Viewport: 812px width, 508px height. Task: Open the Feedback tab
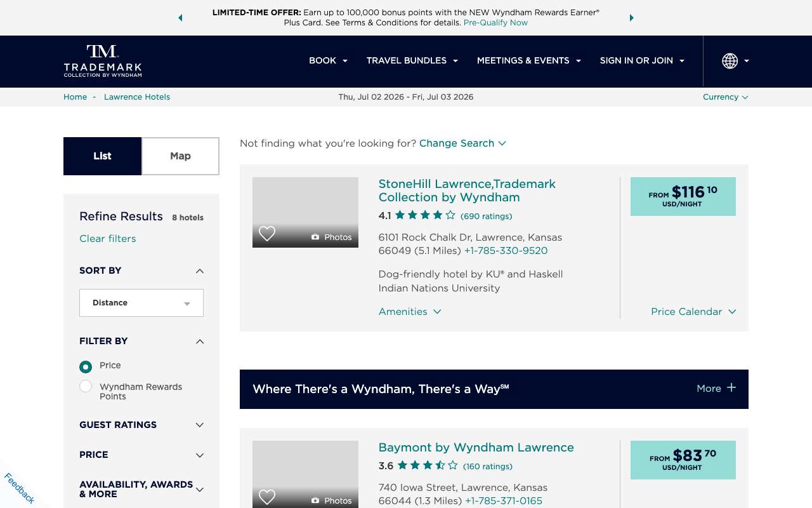(19, 488)
